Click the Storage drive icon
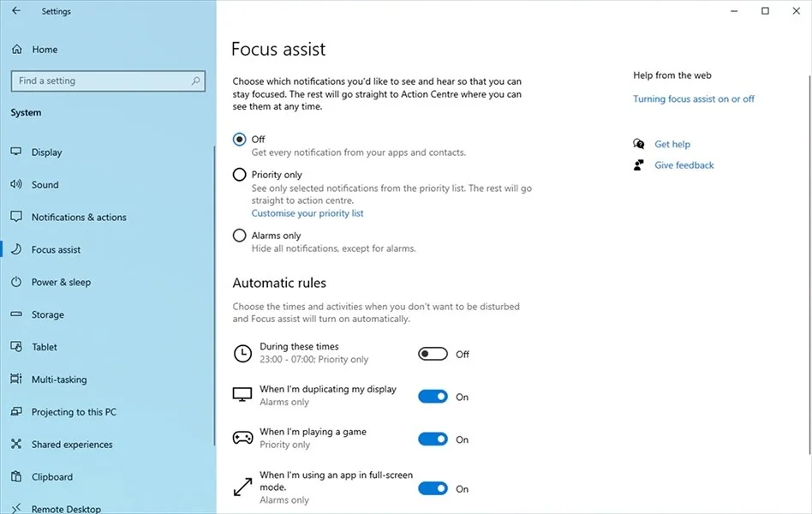The width and height of the screenshot is (812, 514). tap(15, 314)
